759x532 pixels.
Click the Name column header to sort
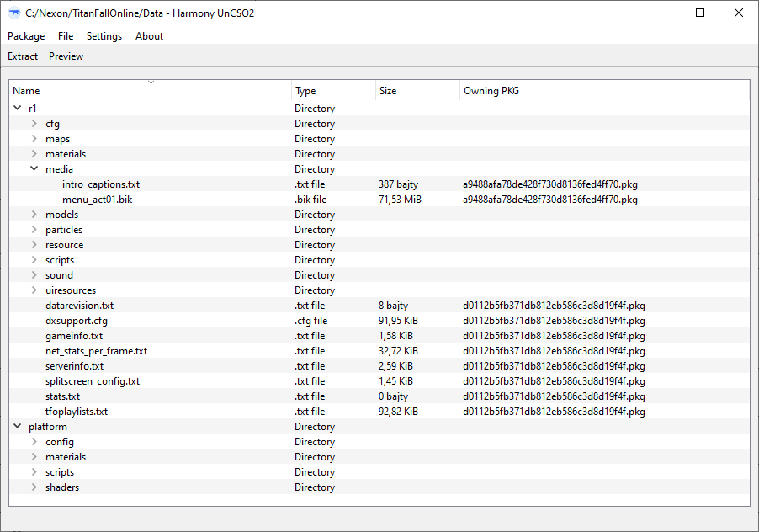26,90
